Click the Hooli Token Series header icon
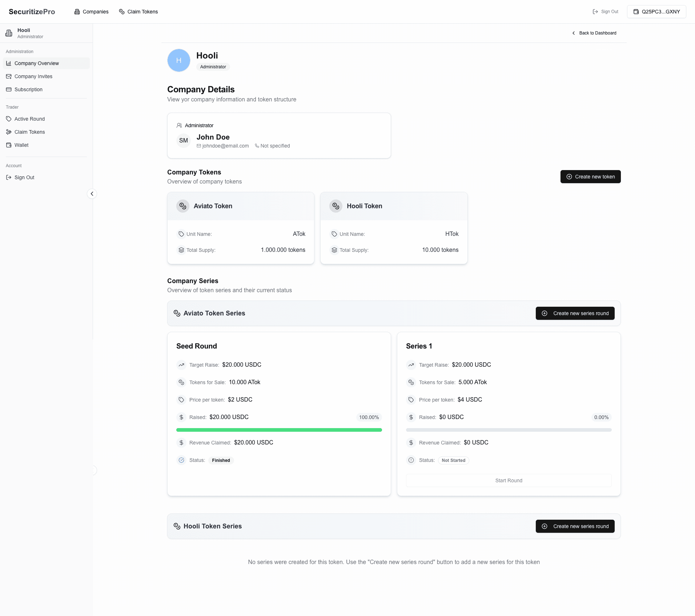 pyautogui.click(x=177, y=526)
